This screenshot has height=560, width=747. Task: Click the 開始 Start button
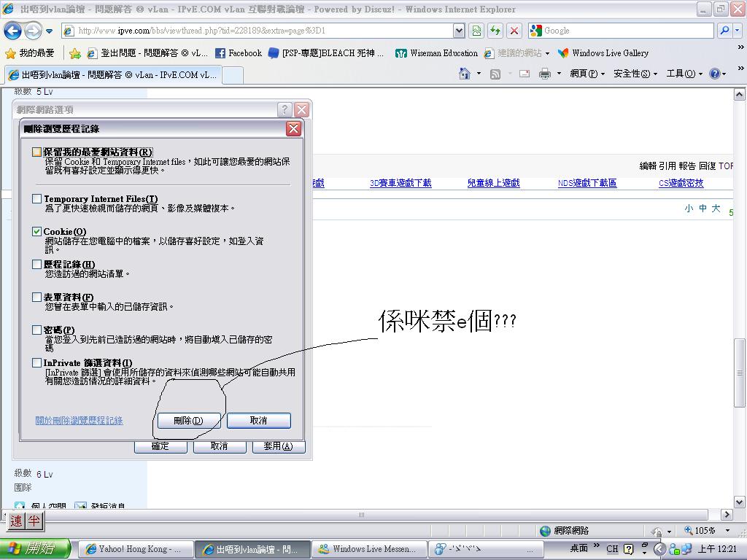36,549
